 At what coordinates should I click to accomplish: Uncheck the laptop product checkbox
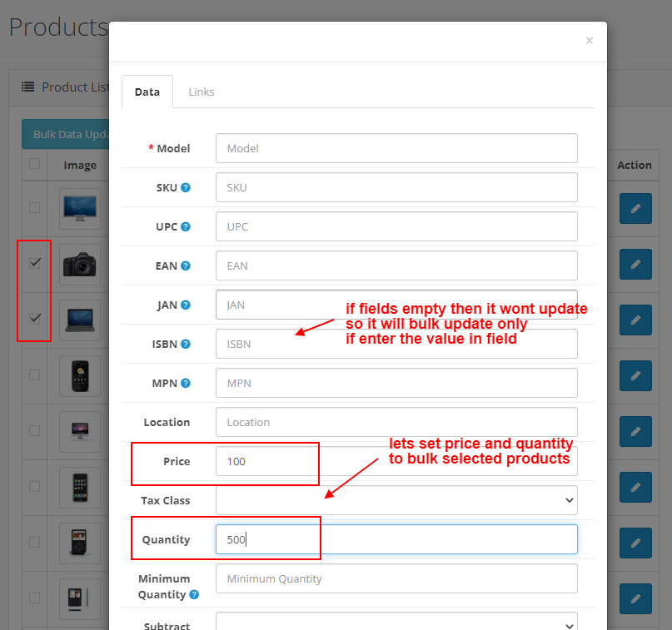[x=35, y=319]
